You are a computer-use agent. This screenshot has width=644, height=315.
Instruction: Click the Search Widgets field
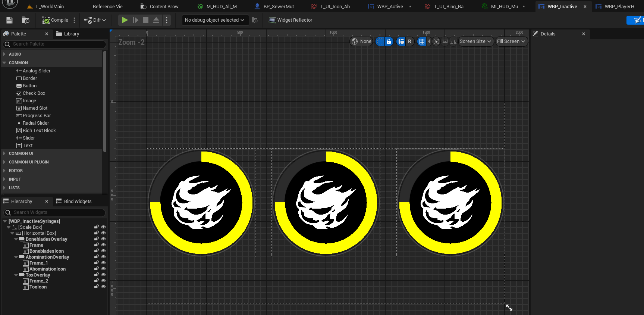tap(55, 212)
